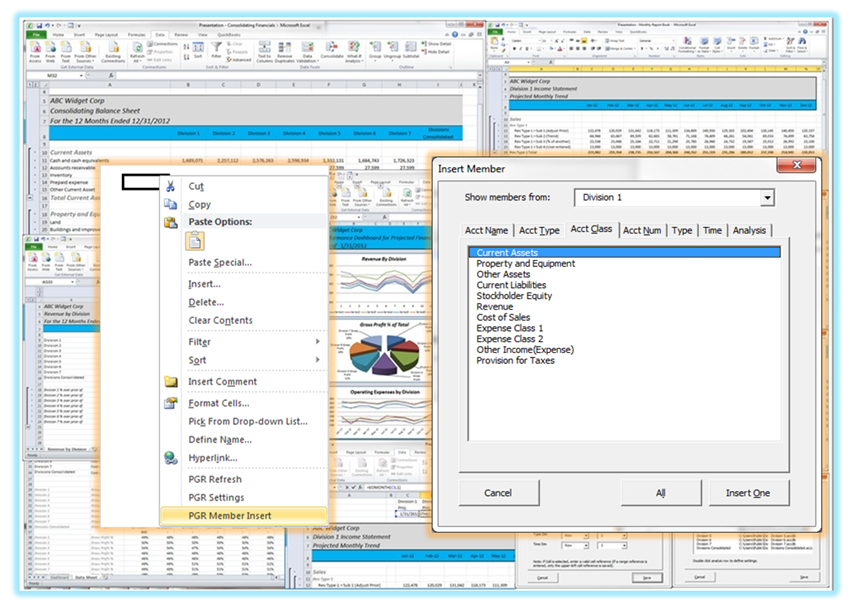Click From Web in Consolidating Financials ribbon
Viewport: 850px width, 609px height.
(50, 52)
